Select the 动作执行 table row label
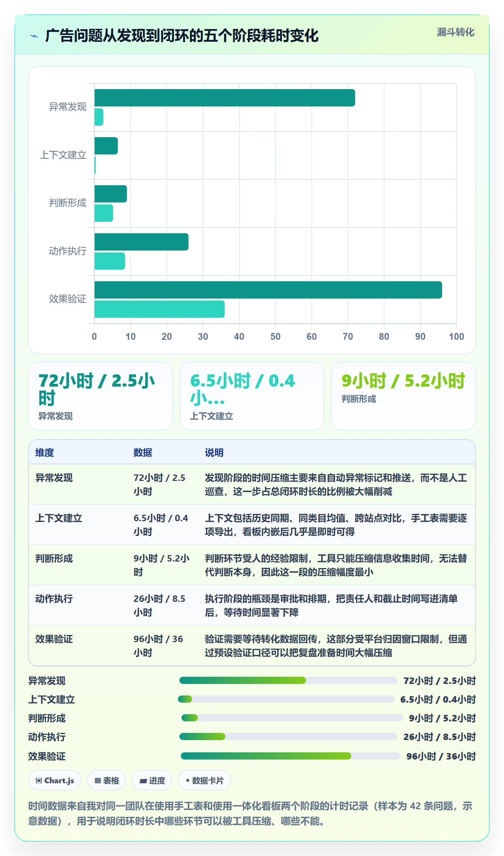The height and width of the screenshot is (856, 504). point(54,599)
